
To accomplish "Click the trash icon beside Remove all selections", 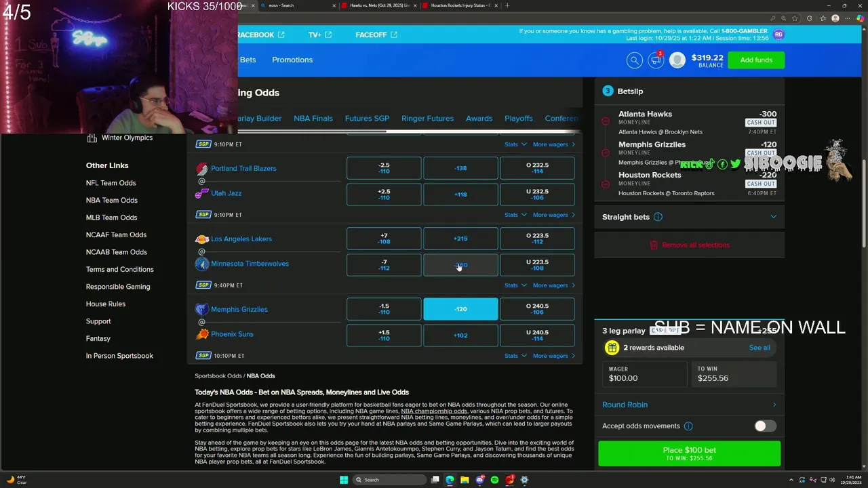I will click(x=654, y=245).
